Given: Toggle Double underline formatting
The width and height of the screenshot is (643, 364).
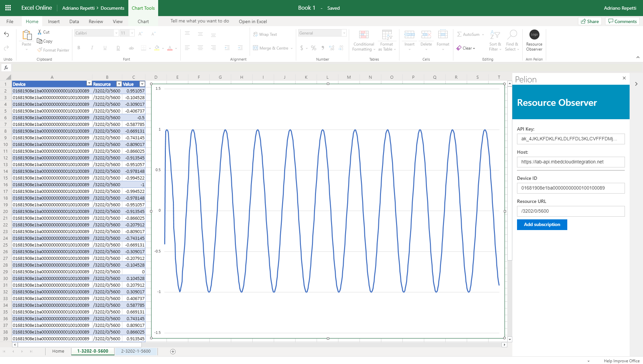Looking at the screenshot, I should pyautogui.click(x=118, y=48).
